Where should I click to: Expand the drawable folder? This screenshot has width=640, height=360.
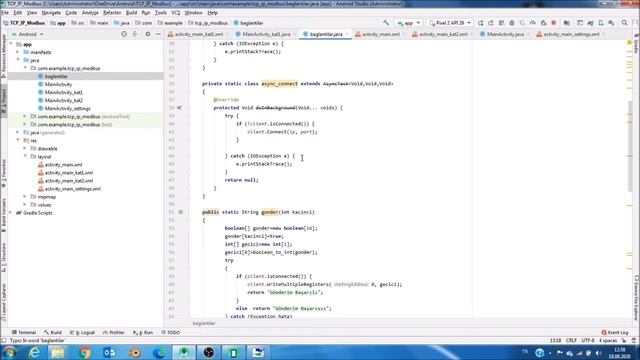(25, 149)
